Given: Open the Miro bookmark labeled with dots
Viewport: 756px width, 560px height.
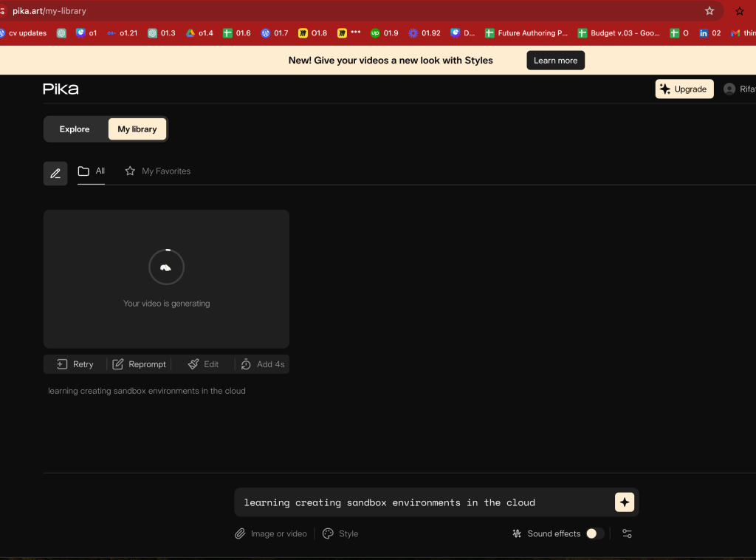Looking at the screenshot, I should point(348,33).
